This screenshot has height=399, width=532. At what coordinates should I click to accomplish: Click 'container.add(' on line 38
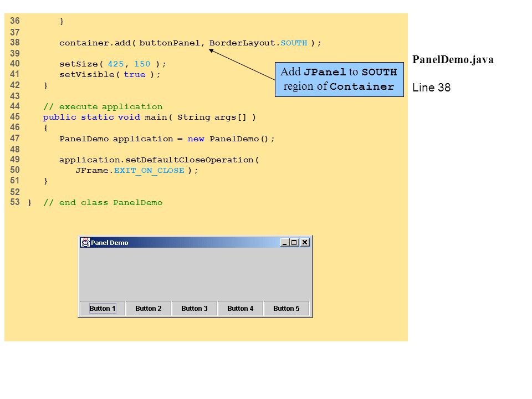[x=98, y=43]
